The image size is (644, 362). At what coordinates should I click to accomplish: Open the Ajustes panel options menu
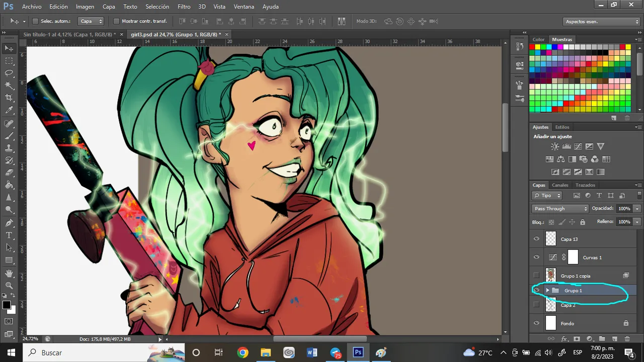point(638,127)
